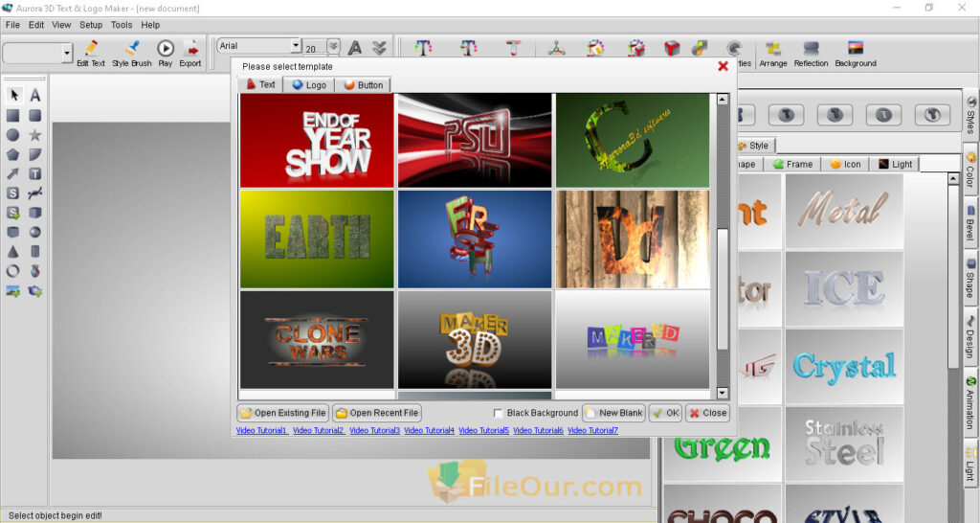The width and height of the screenshot is (980, 523).
Task: Expand the double-chevron toolbar options
Action: [x=379, y=48]
